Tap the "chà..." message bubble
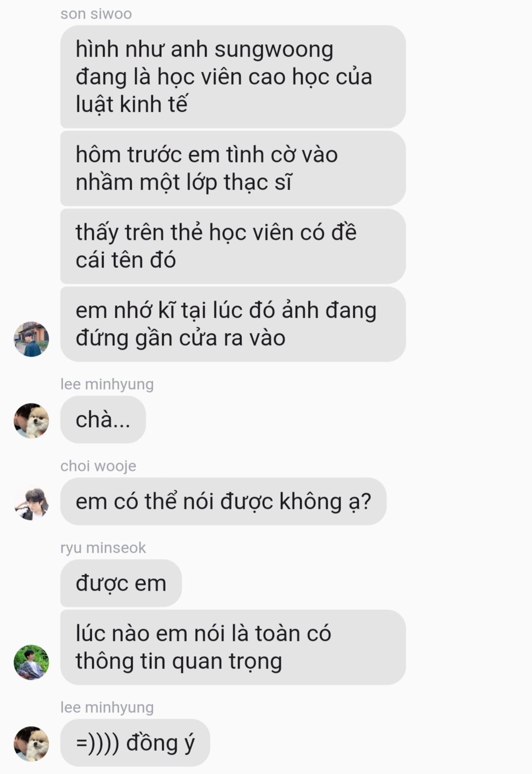The image size is (532, 774). tap(103, 420)
